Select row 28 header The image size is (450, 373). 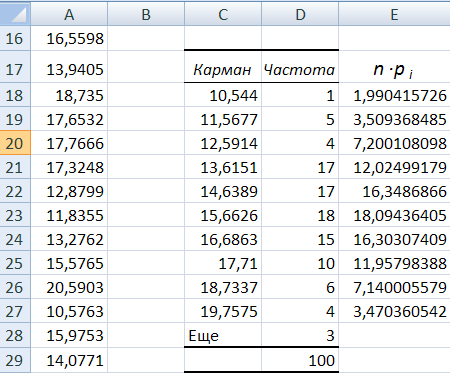point(15,335)
